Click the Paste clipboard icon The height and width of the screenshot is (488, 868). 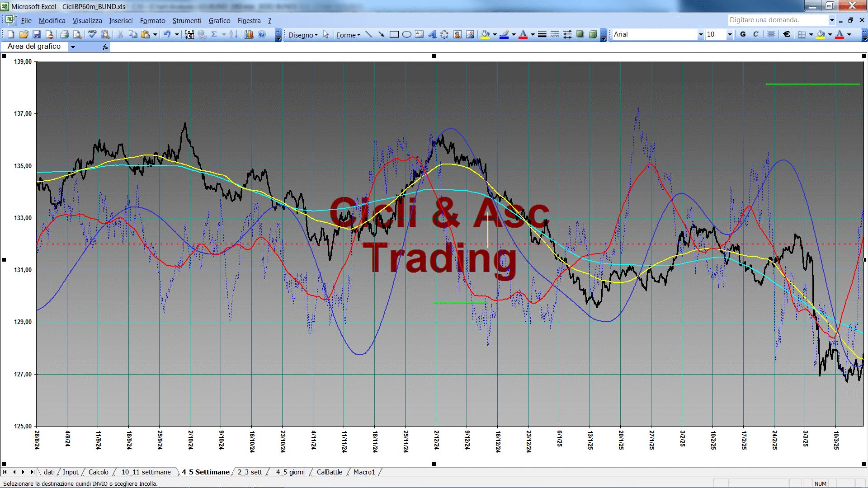point(145,34)
